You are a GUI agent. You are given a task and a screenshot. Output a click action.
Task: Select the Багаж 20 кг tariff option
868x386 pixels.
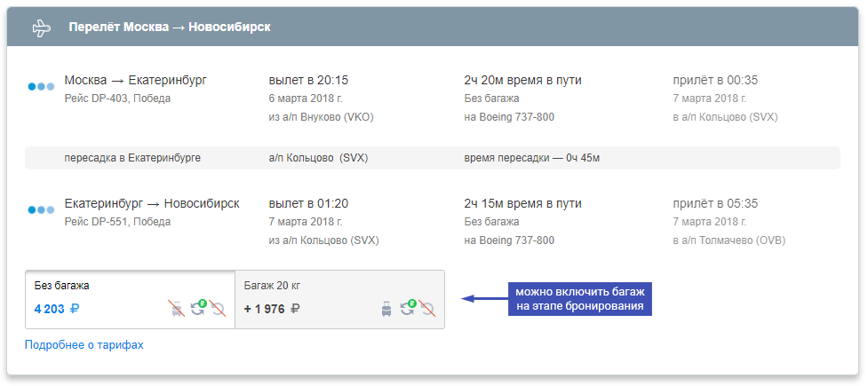pos(340,299)
